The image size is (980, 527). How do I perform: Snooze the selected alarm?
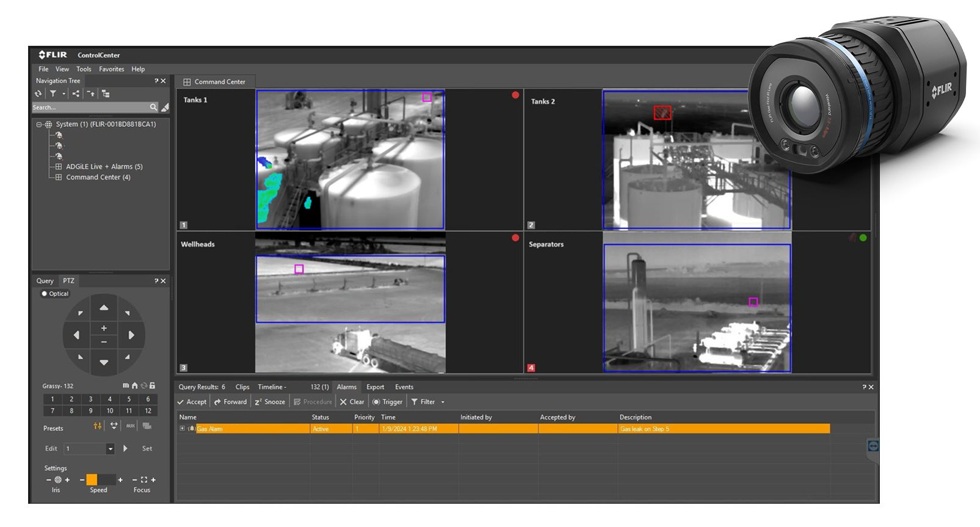click(x=270, y=402)
